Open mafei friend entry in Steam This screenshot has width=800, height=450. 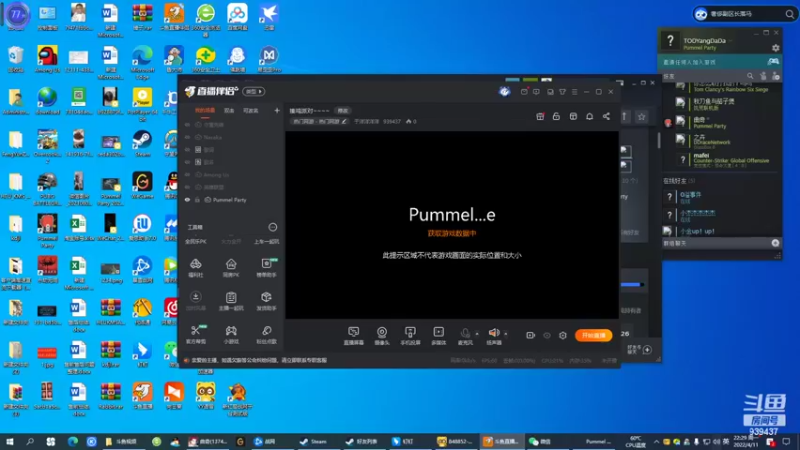point(724,159)
